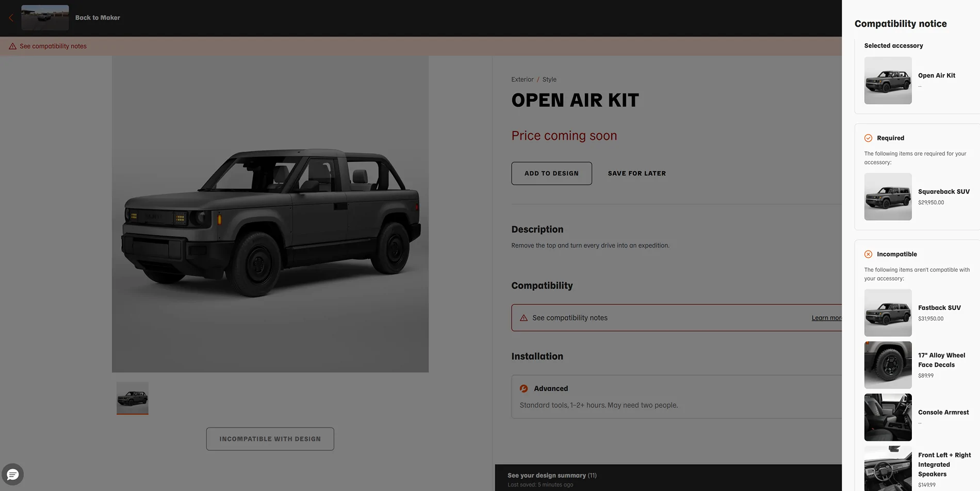Click the Incompatible cross circle icon
This screenshot has height=491, width=980.
[868, 254]
